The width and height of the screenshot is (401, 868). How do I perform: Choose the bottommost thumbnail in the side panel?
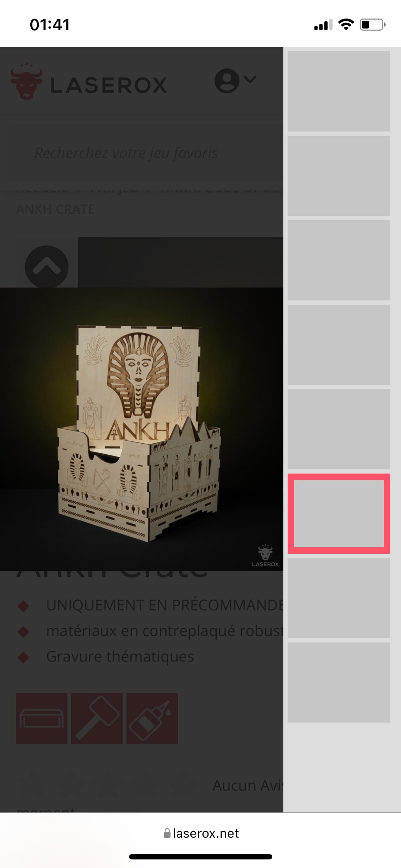(x=339, y=682)
